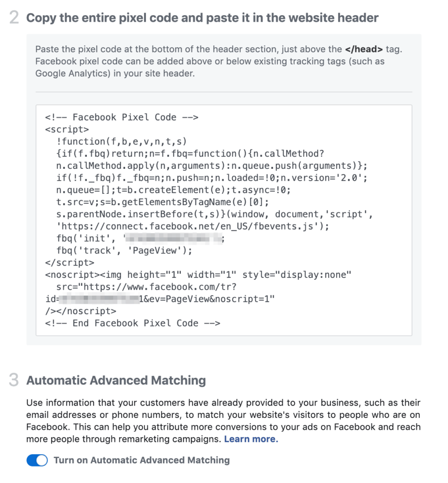Image resolution: width=448 pixels, height=483 pixels.
Task: Open the Learn more link
Action: pos(251,439)
